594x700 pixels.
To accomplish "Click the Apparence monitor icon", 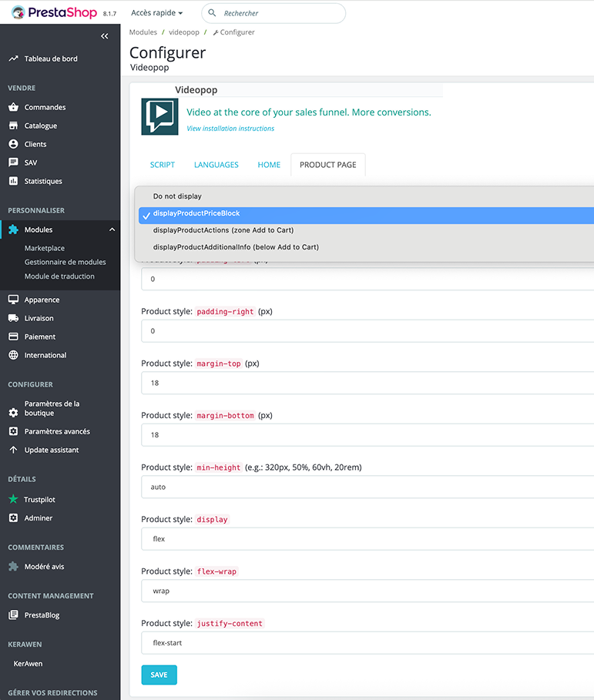I will click(x=13, y=300).
